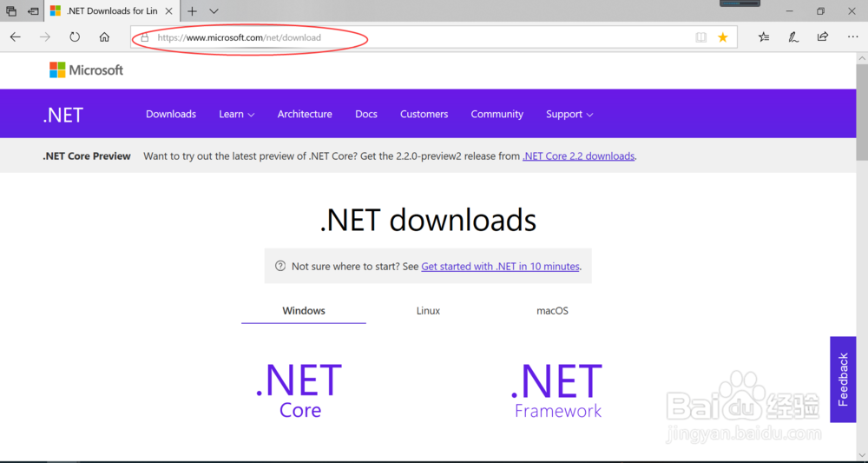Click the ".NET Core Preview" label
This screenshot has height=463, width=868.
(86, 156)
